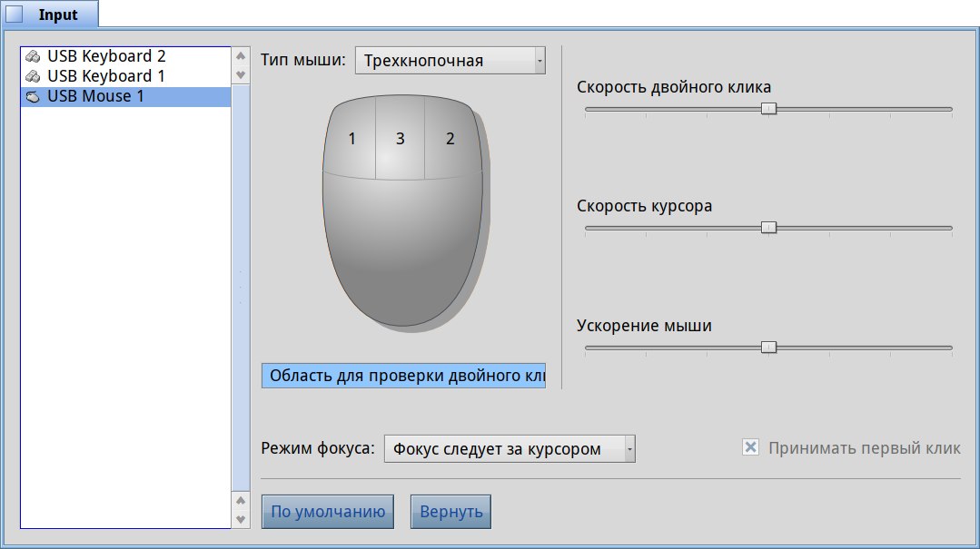Select USB Keyboard 1 in device list
The height and width of the screenshot is (549, 980).
[125, 76]
